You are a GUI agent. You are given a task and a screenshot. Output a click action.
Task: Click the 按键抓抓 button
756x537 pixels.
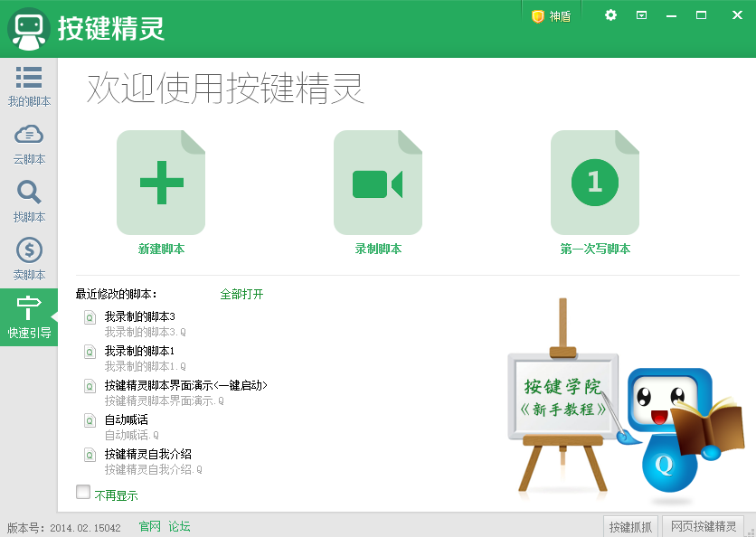pos(630,526)
